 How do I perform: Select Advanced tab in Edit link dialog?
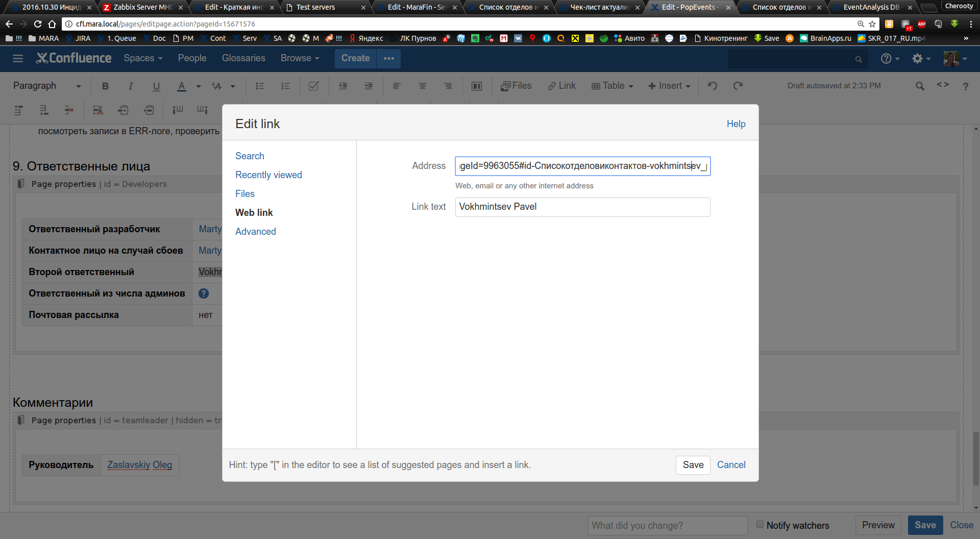click(x=256, y=232)
